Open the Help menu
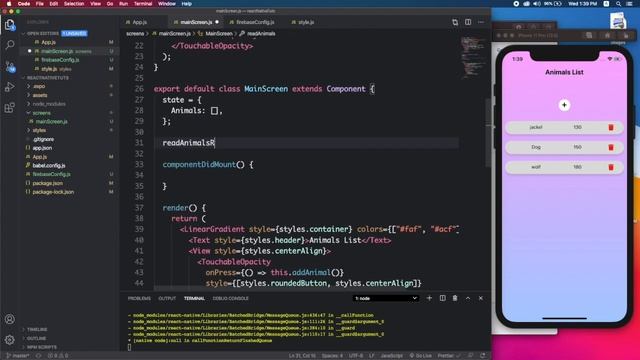Viewport: 640px width, 360px height. tap(187, 4)
